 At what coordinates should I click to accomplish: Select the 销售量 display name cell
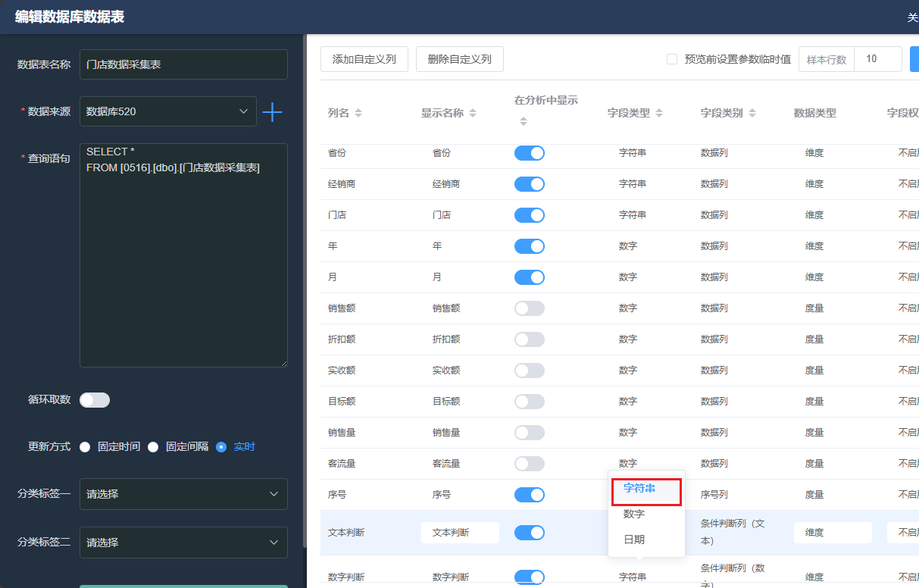tap(446, 433)
